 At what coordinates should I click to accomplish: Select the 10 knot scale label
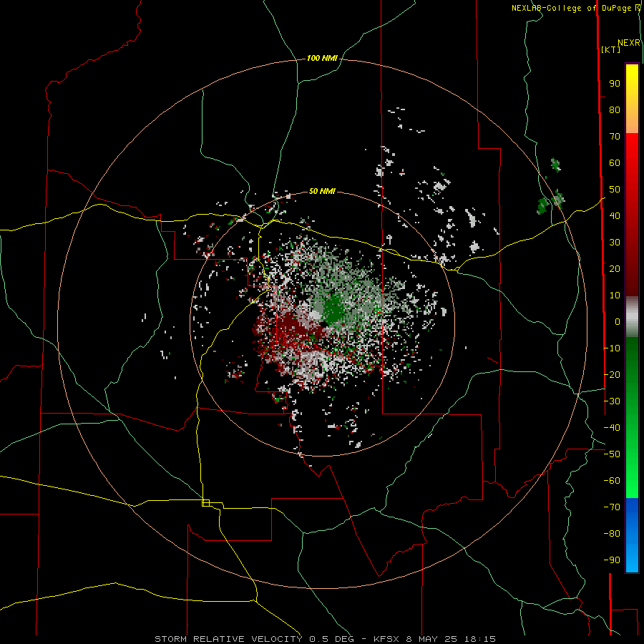tap(615, 296)
